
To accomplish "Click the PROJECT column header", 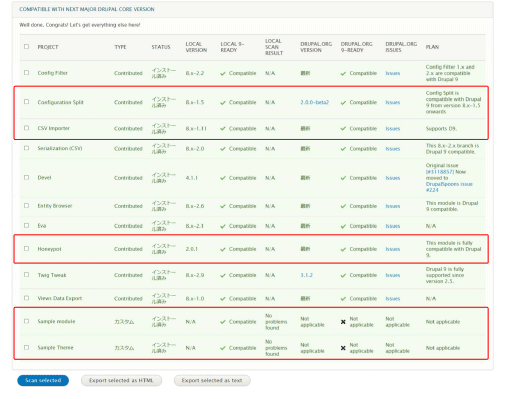I will (48, 47).
